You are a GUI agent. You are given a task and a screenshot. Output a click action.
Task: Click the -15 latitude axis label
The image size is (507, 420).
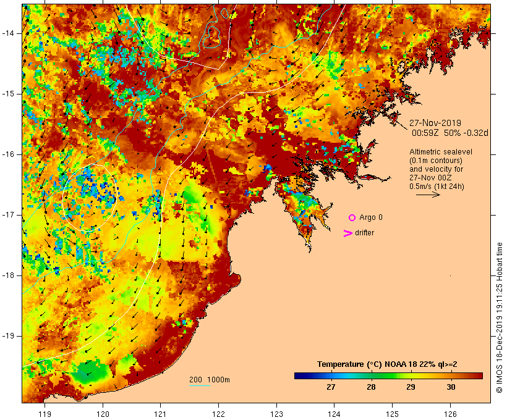8,94
